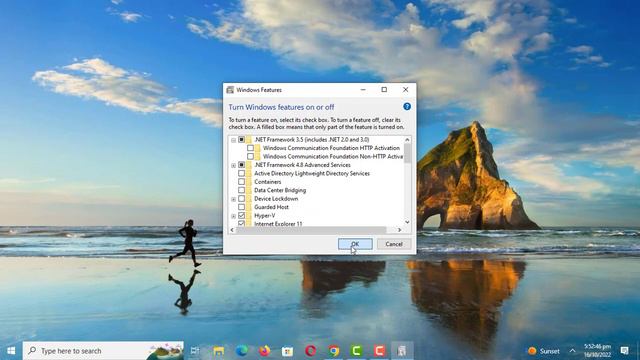Click Cancel in Windows Features
The width and height of the screenshot is (640, 360).
point(393,244)
